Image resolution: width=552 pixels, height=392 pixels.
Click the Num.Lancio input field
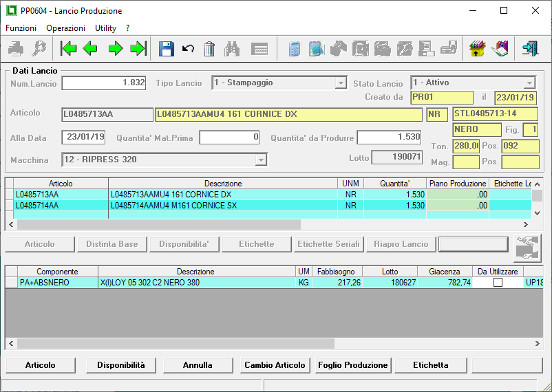(x=104, y=83)
